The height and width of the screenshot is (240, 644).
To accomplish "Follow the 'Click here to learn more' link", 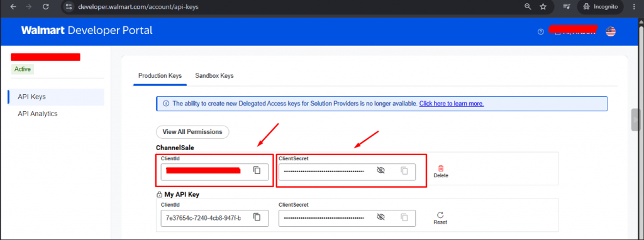I will (x=452, y=104).
